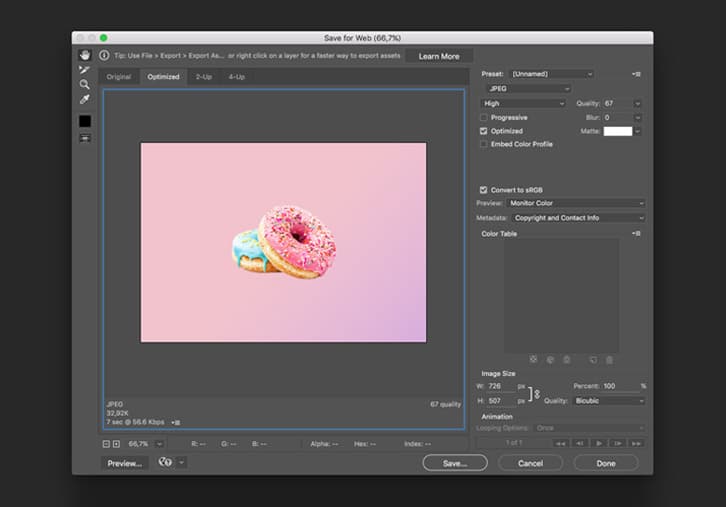Select the Zoom tool
This screenshot has height=507, width=726.
[x=84, y=84]
